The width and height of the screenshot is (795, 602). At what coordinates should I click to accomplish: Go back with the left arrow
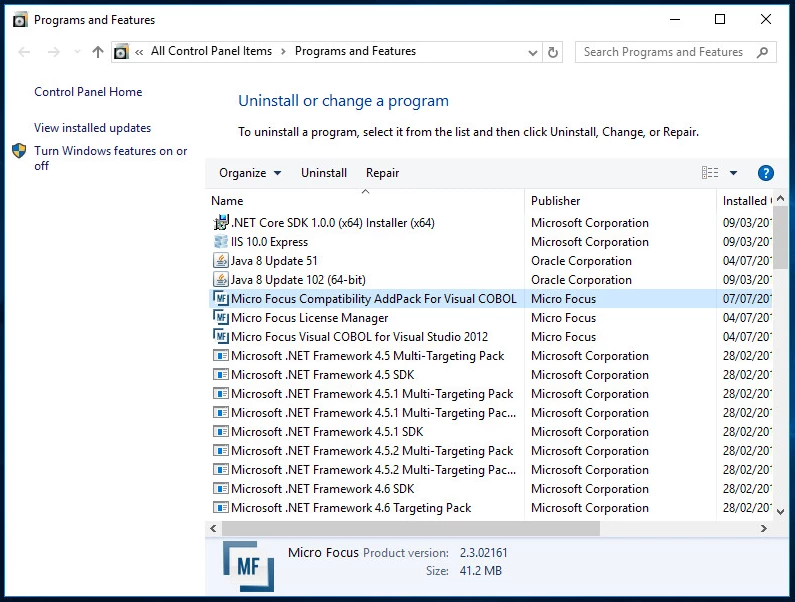coord(24,52)
